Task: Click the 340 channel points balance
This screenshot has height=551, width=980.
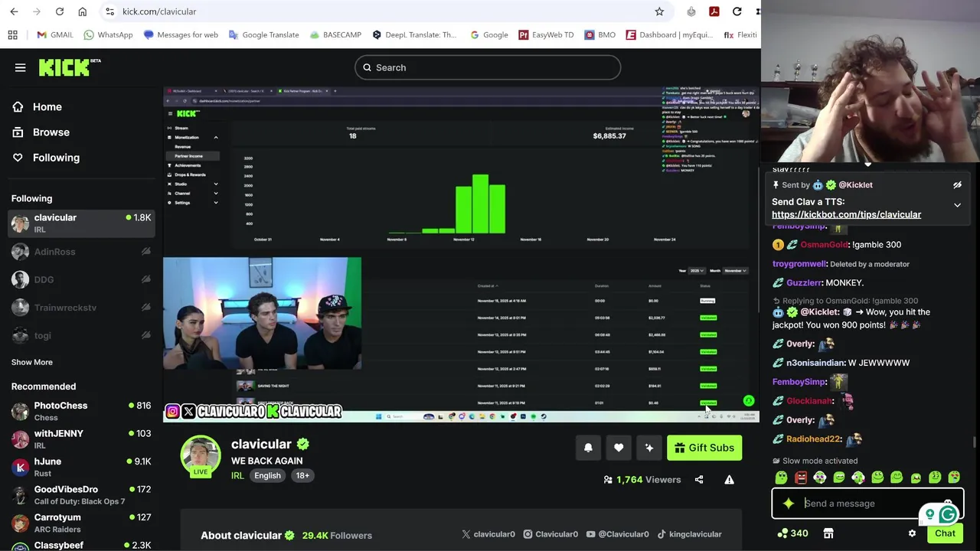Action: coord(792,533)
